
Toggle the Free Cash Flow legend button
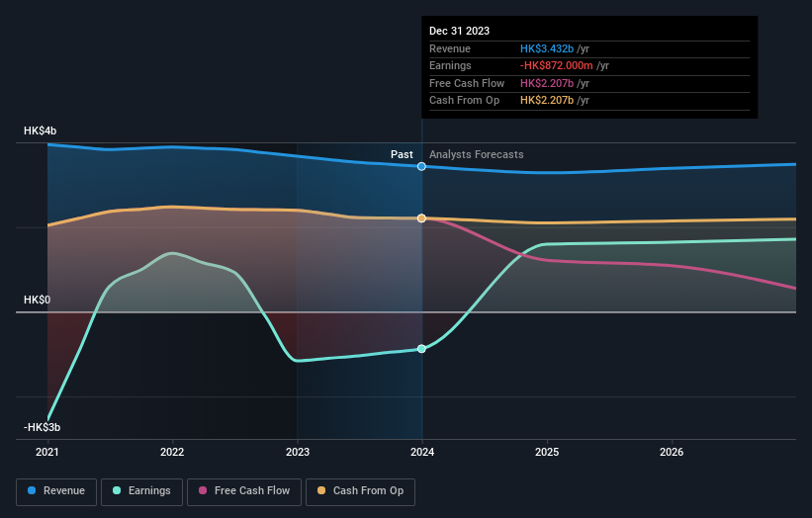(244, 491)
